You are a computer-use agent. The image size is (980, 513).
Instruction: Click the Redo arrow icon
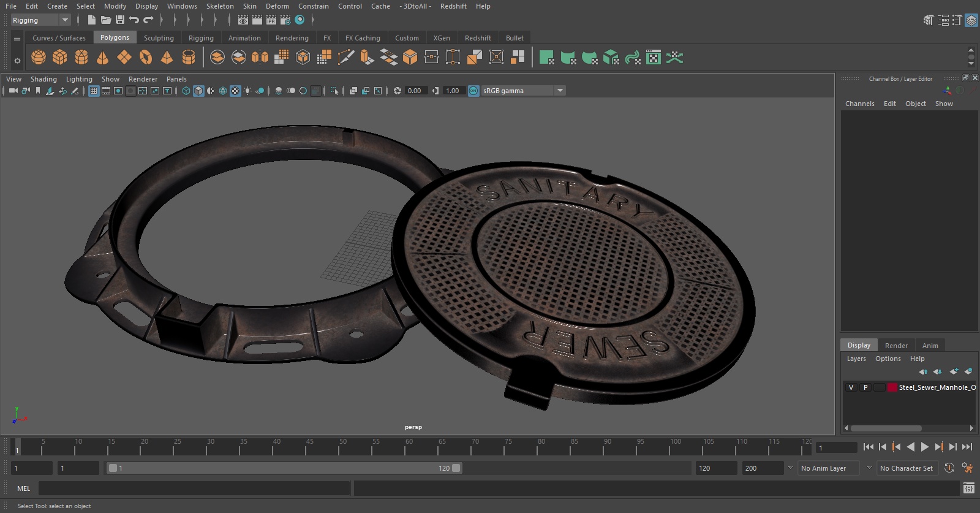pyautogui.click(x=148, y=20)
